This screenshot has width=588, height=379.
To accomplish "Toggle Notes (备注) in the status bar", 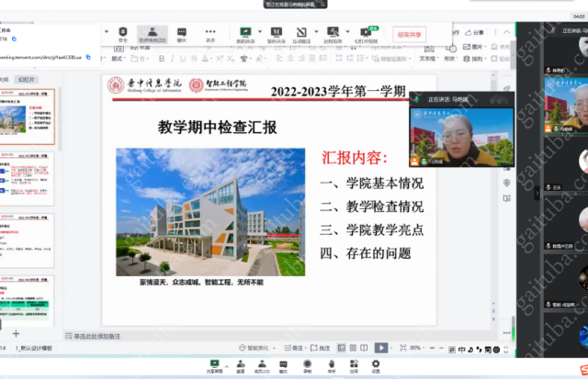I will (294, 348).
